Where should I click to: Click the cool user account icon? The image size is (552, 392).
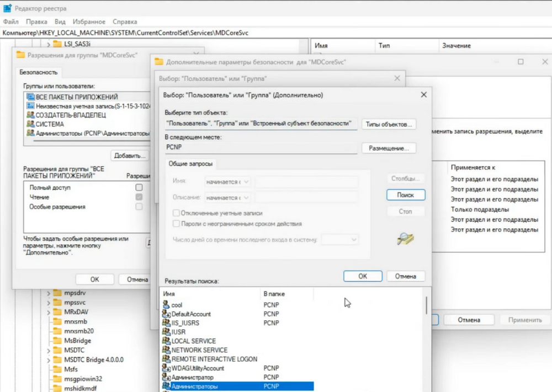point(166,305)
